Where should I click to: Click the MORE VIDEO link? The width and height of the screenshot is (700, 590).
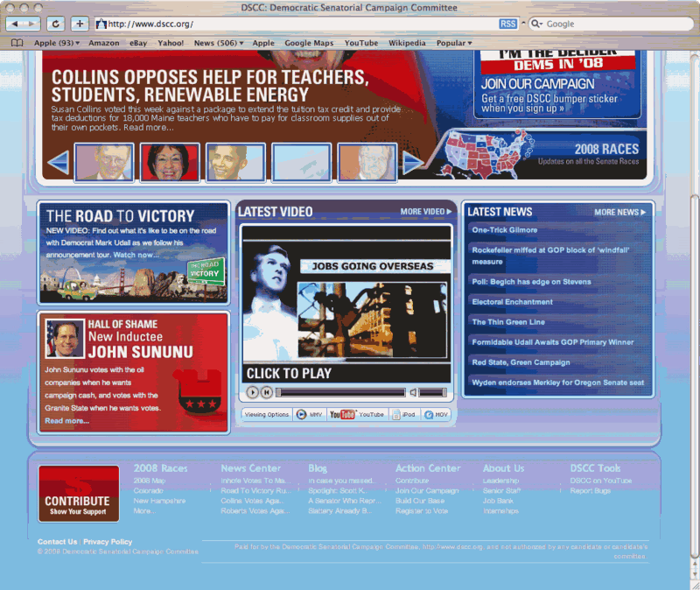coord(426,212)
